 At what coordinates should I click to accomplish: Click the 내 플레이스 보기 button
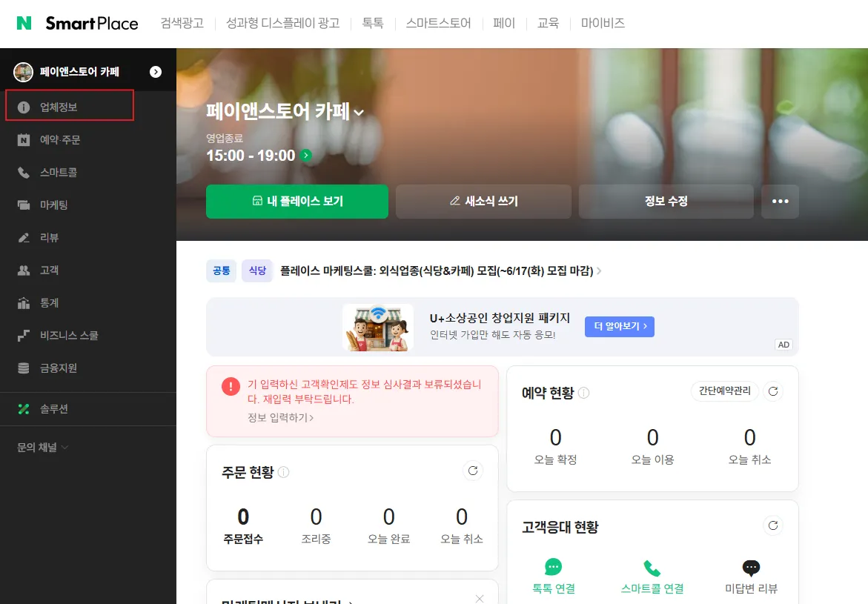click(x=297, y=202)
